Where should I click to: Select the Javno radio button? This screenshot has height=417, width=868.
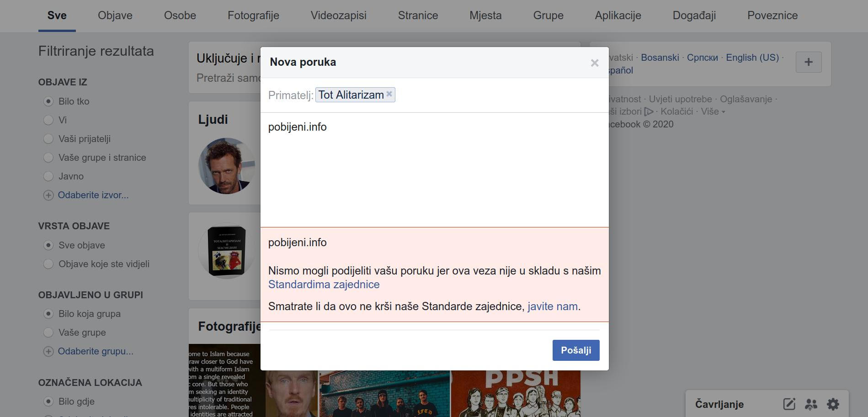[x=48, y=176]
